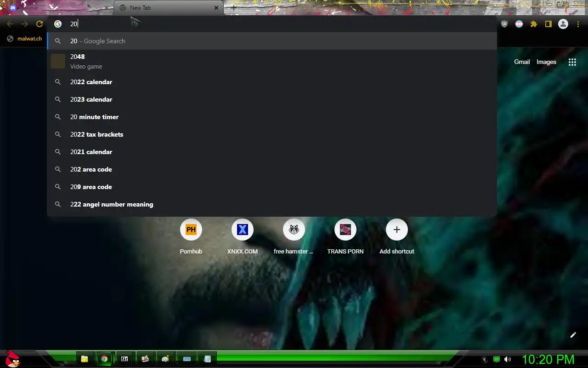Select the '2048 Video game' suggestion

tap(272, 61)
